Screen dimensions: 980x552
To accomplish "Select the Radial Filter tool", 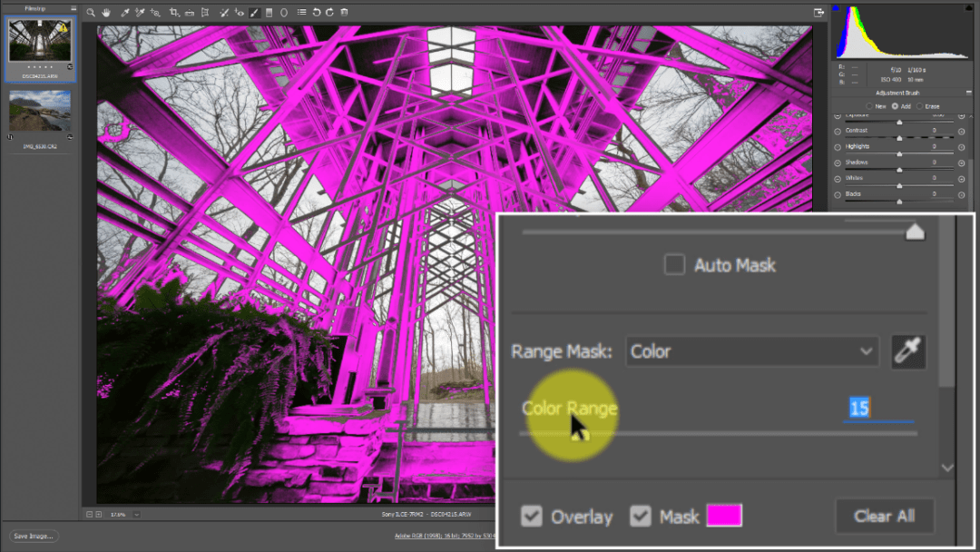I will 285,13.
